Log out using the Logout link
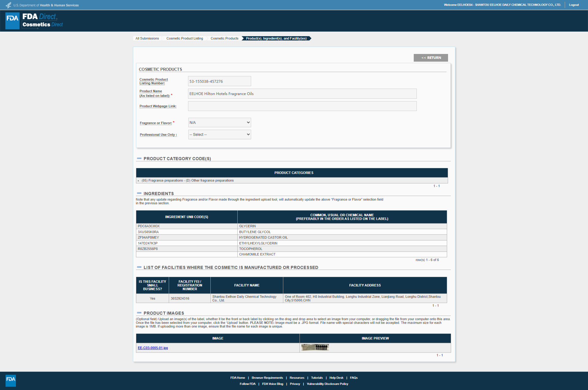 point(574,5)
